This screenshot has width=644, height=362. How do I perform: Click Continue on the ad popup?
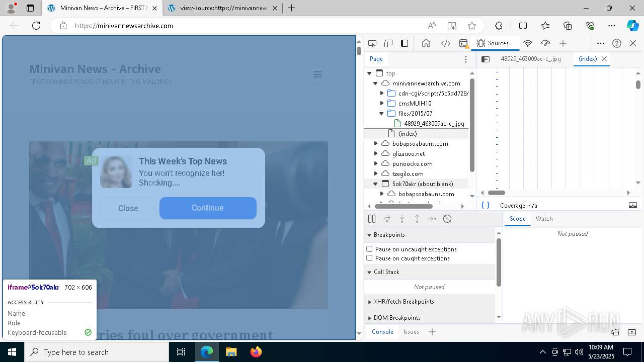point(208,208)
